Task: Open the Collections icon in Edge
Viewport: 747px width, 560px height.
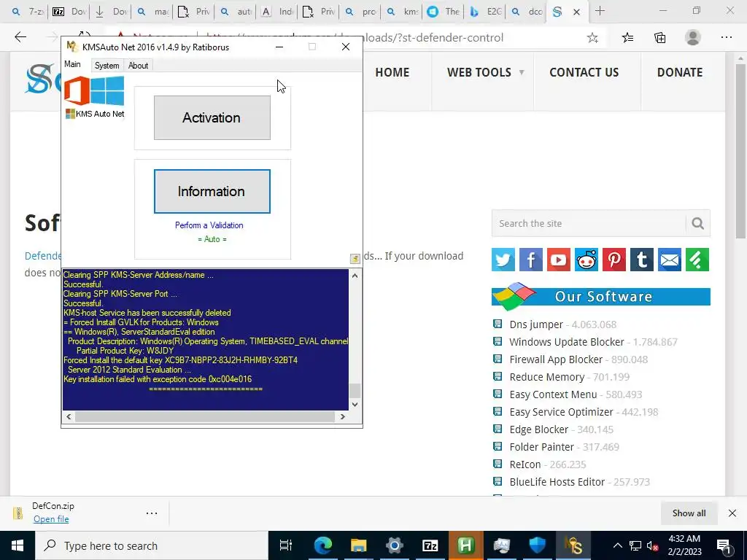Action: (x=659, y=38)
